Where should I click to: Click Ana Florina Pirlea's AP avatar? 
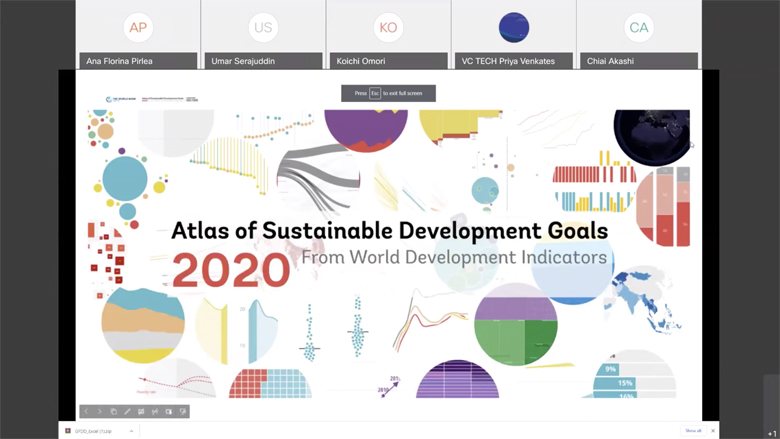click(x=138, y=27)
